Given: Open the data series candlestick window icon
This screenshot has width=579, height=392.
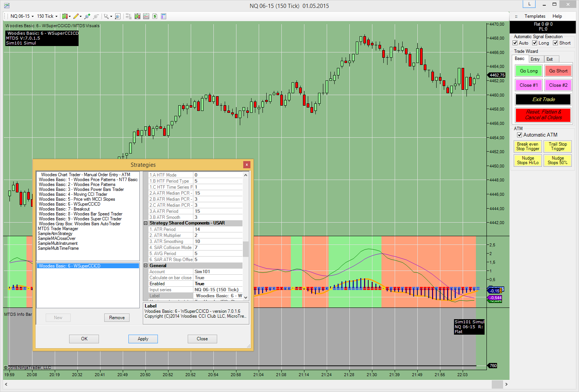Looking at the screenshot, I should click(x=137, y=16).
